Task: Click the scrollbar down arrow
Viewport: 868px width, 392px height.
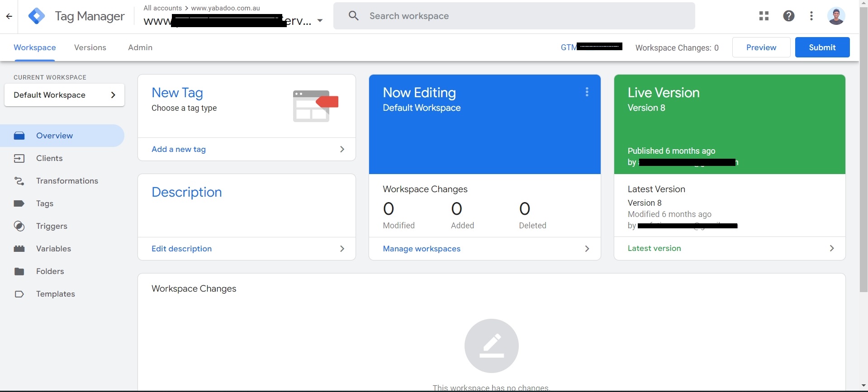Action: (x=863, y=386)
